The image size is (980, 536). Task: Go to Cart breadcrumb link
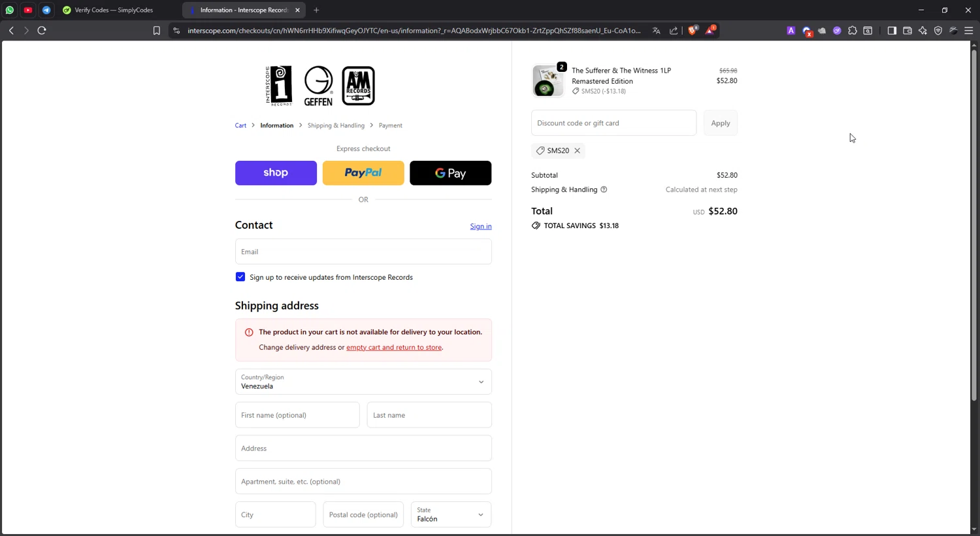[x=240, y=126]
